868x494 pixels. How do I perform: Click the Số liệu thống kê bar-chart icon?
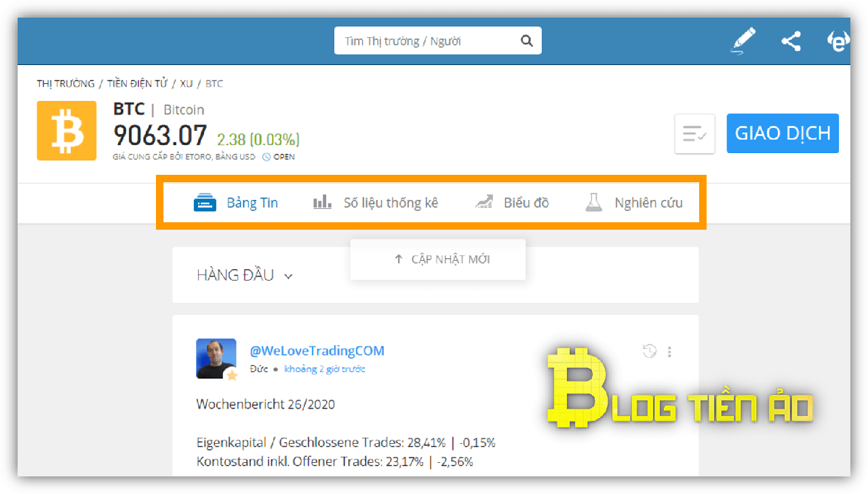click(x=322, y=202)
